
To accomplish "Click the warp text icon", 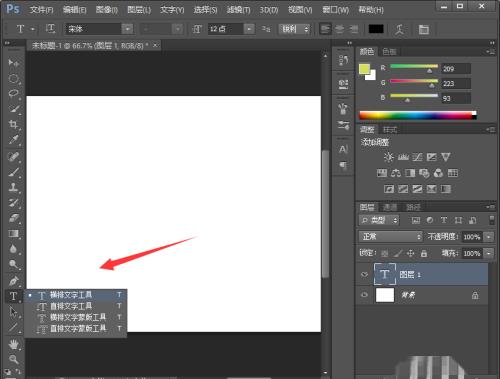I will click(400, 29).
